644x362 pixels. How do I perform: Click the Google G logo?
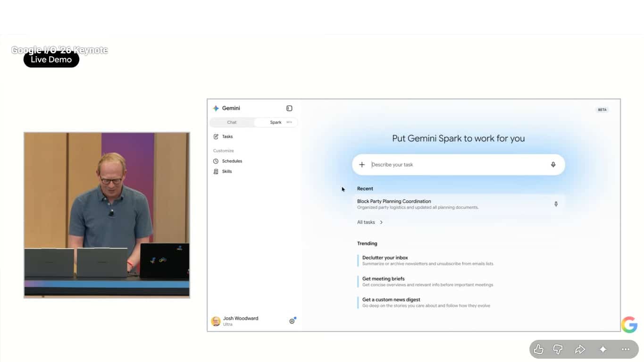pos(629,325)
